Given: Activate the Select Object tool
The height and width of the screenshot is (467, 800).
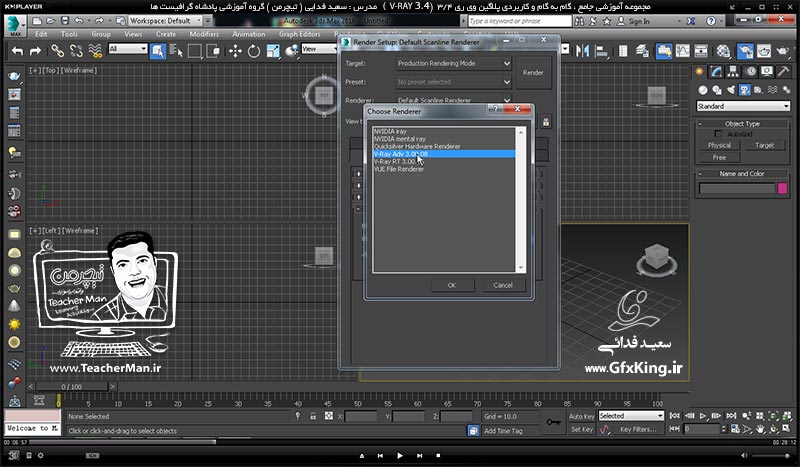Looking at the screenshot, I should [158, 51].
